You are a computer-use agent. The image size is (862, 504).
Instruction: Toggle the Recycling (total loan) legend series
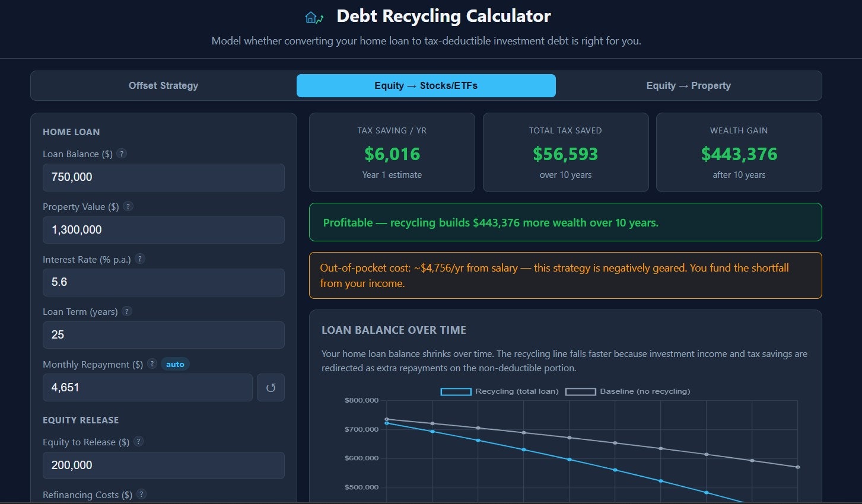(x=500, y=391)
